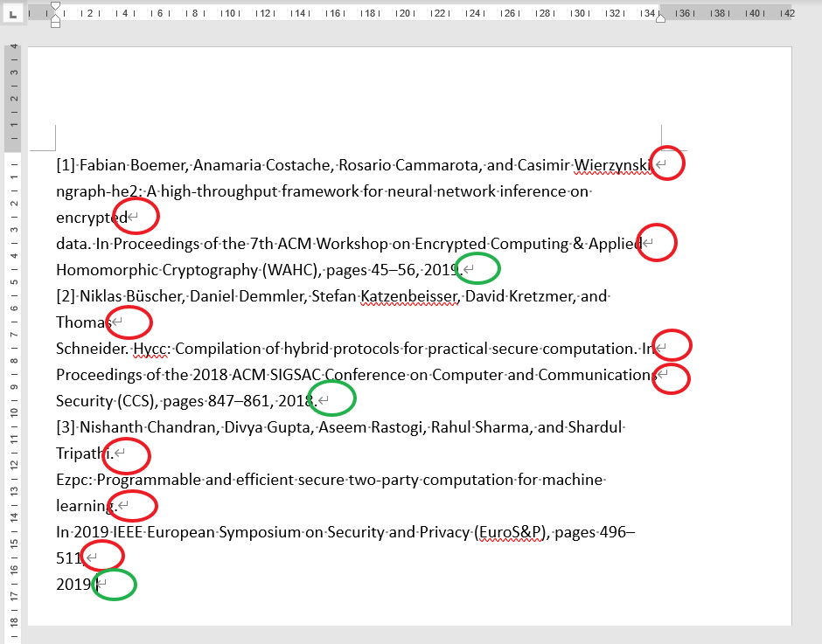This screenshot has width=822, height=644.
Task: Click the word "Communications"
Action: click(x=597, y=375)
